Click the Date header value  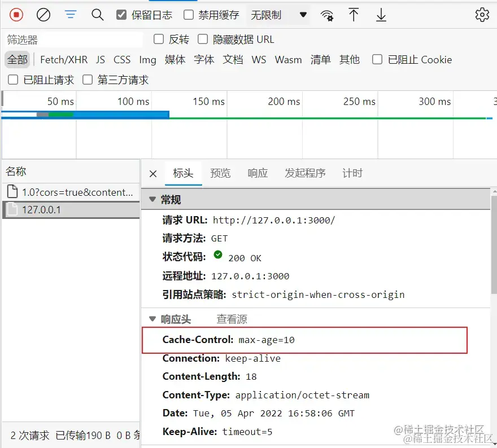273,413
